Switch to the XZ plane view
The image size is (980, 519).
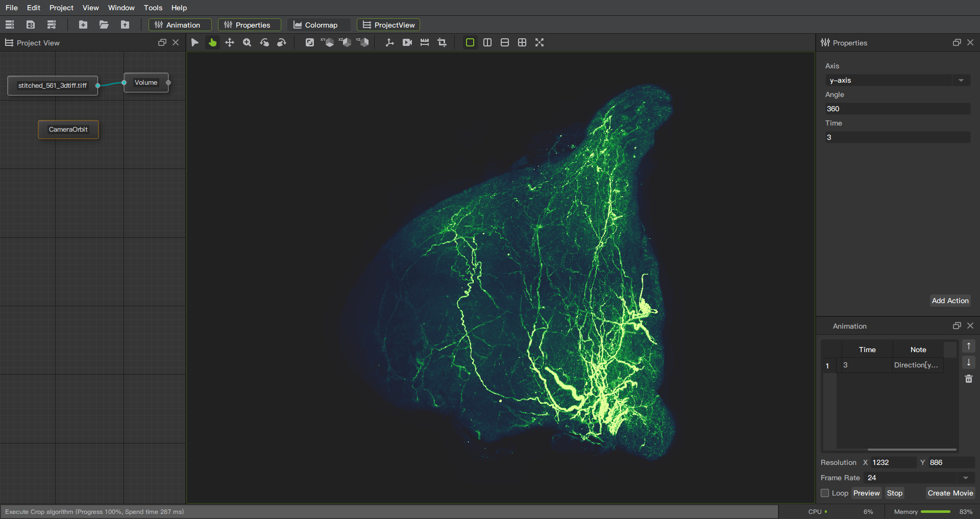(345, 42)
